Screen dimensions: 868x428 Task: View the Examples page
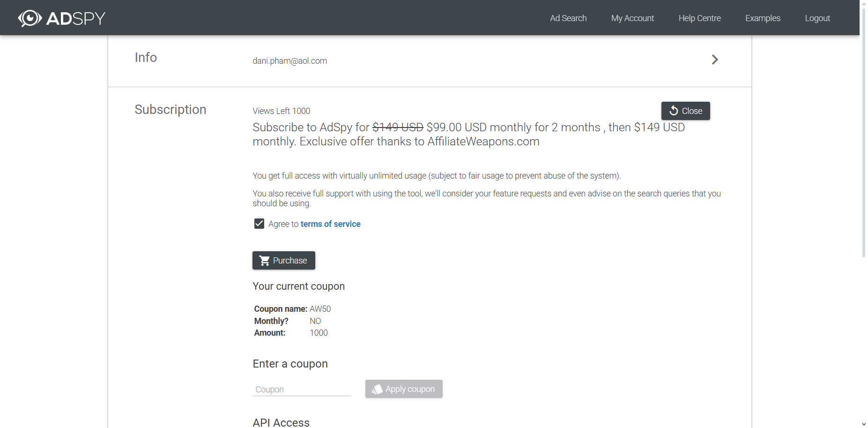tap(762, 18)
